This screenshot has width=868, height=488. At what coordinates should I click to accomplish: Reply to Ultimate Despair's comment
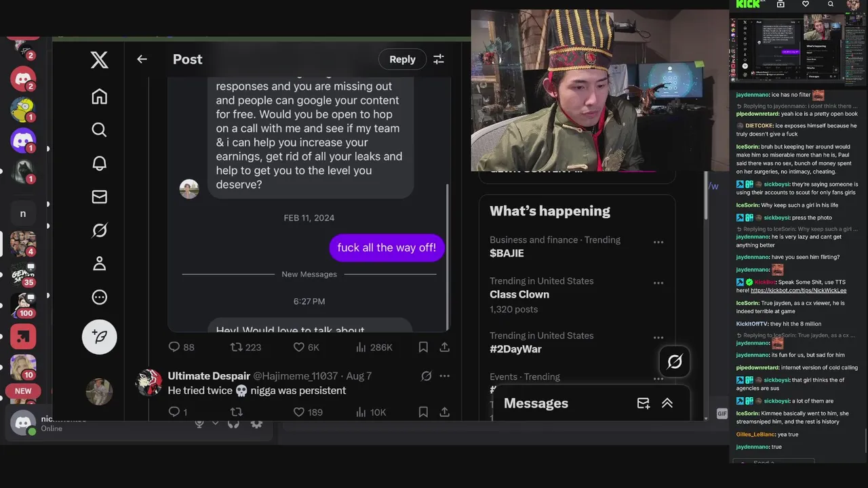pyautogui.click(x=178, y=412)
